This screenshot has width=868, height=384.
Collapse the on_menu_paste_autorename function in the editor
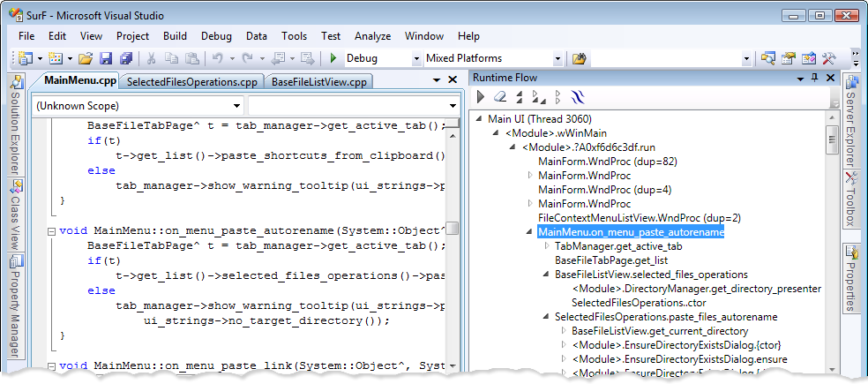(52, 230)
